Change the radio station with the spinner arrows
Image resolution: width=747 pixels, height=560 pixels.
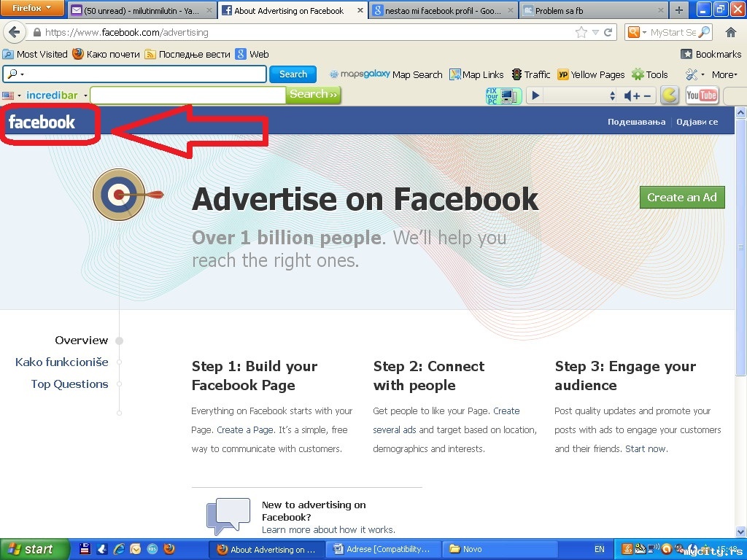pyautogui.click(x=613, y=96)
